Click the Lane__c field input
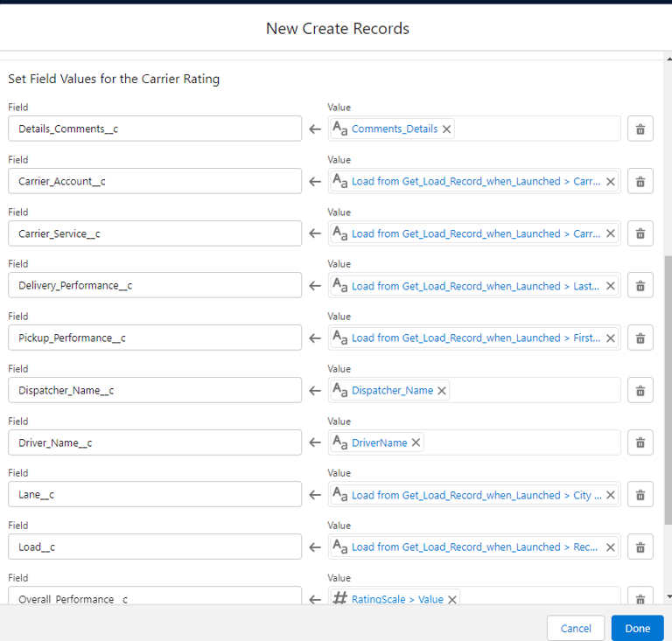The image size is (672, 641). pyautogui.click(x=155, y=494)
